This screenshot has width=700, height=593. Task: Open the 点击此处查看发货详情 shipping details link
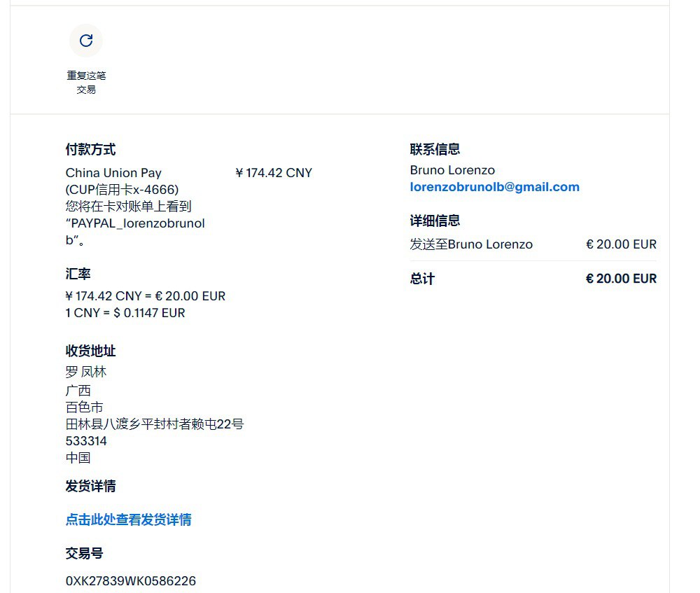click(x=128, y=519)
